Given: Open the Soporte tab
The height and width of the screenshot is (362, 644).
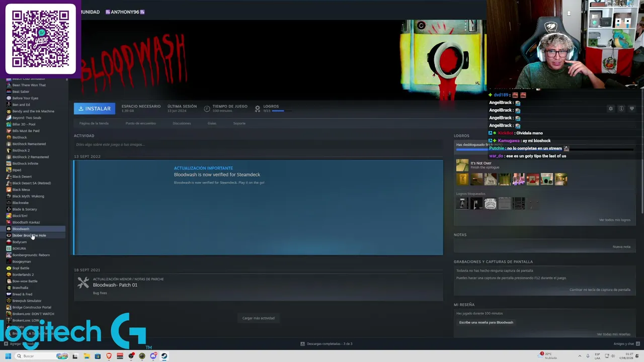Looking at the screenshot, I should pos(239,123).
